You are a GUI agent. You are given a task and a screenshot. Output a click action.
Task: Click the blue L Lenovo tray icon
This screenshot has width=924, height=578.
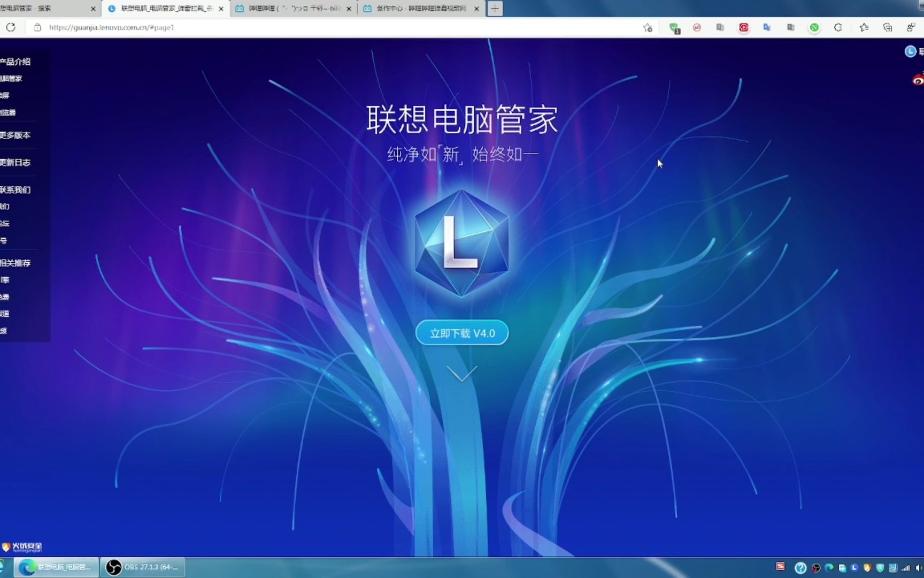coord(854,568)
